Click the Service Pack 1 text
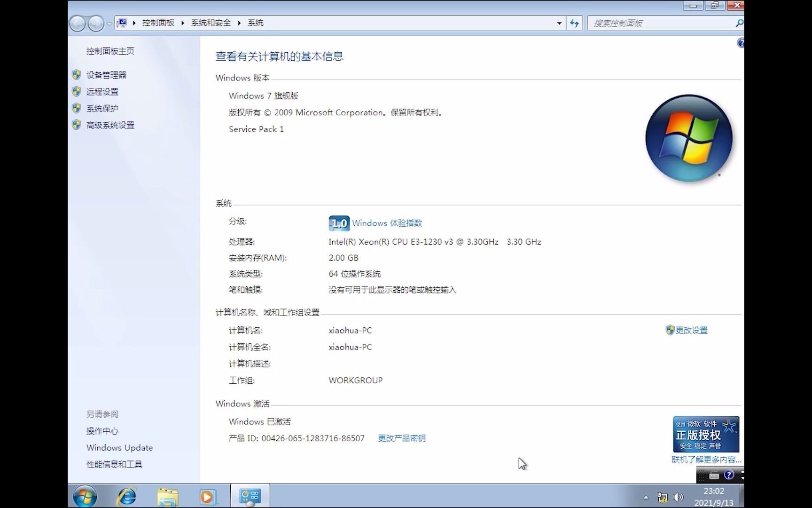 pos(257,129)
